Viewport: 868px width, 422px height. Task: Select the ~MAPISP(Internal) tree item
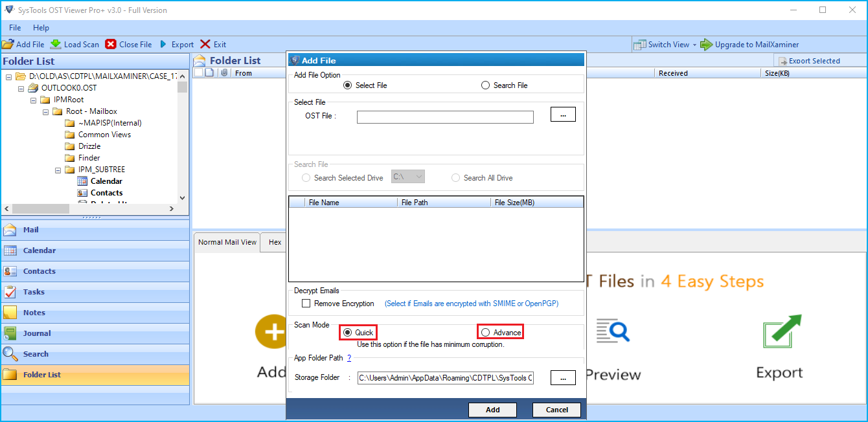point(110,123)
